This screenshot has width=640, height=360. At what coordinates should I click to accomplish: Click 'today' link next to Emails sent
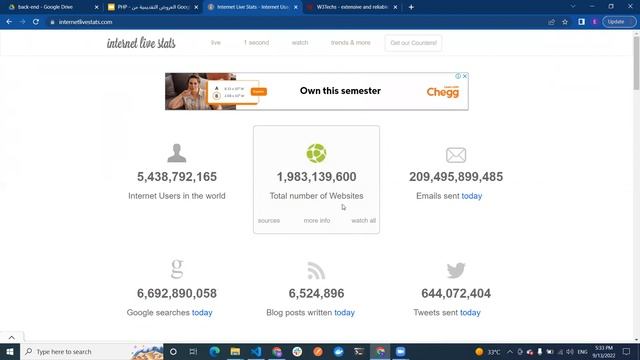pos(472,196)
